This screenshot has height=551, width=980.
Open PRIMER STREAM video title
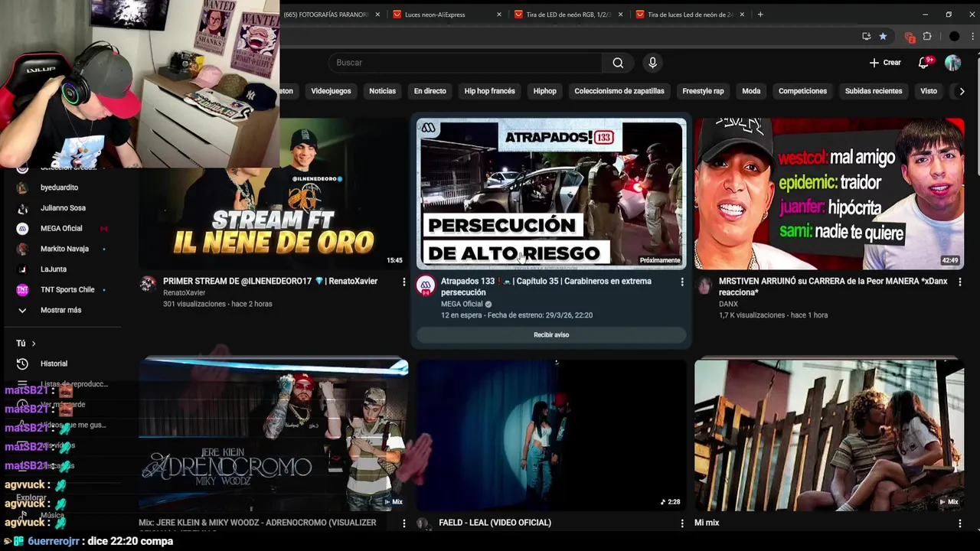click(x=270, y=282)
